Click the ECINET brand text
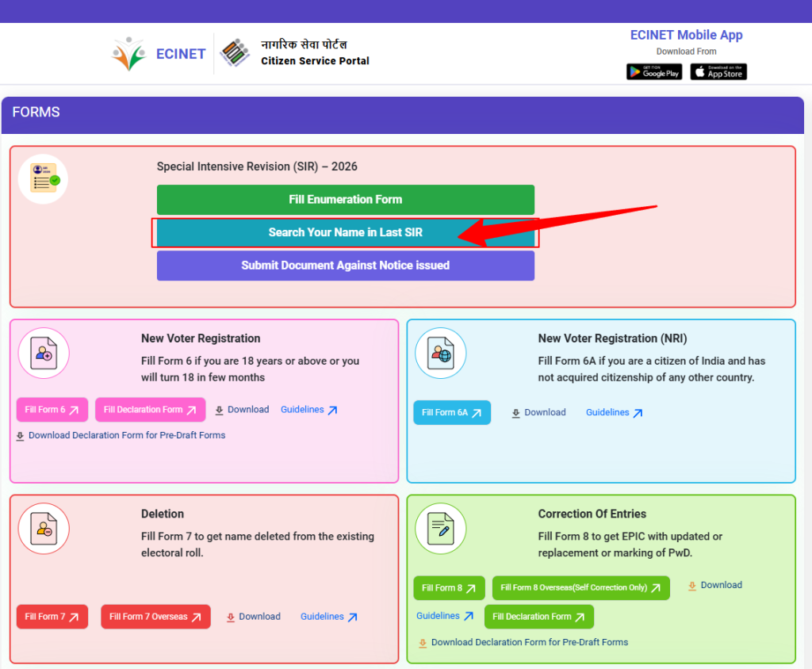 pyautogui.click(x=181, y=54)
